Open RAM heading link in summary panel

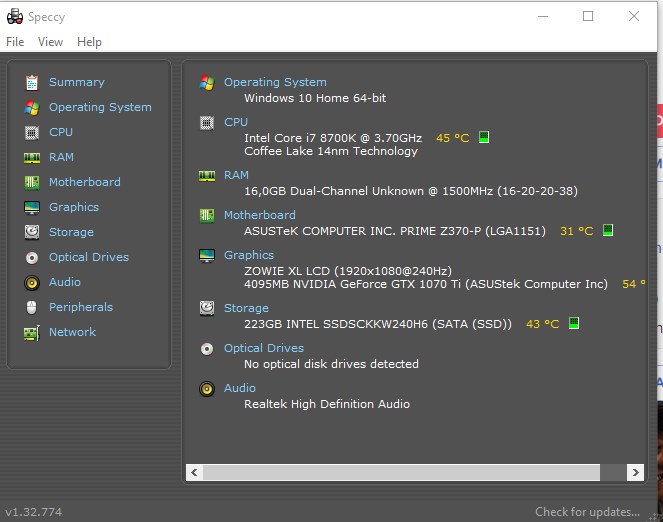(236, 175)
